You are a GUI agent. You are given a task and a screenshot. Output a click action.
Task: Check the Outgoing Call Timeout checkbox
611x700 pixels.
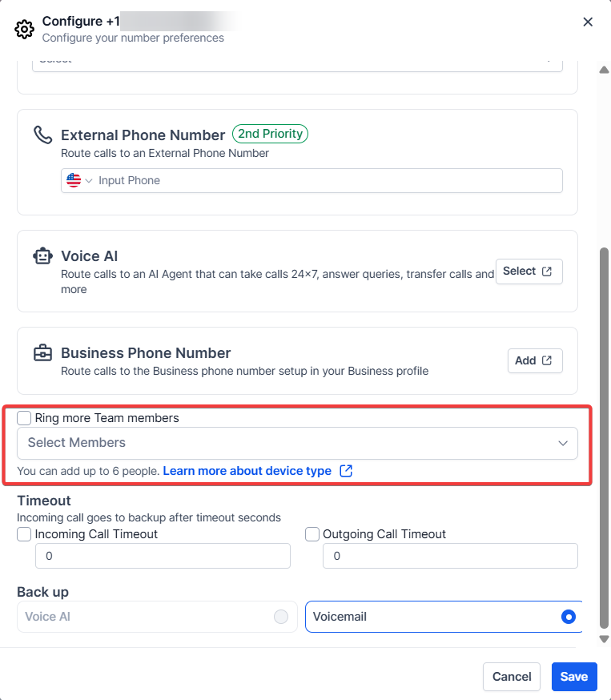312,534
